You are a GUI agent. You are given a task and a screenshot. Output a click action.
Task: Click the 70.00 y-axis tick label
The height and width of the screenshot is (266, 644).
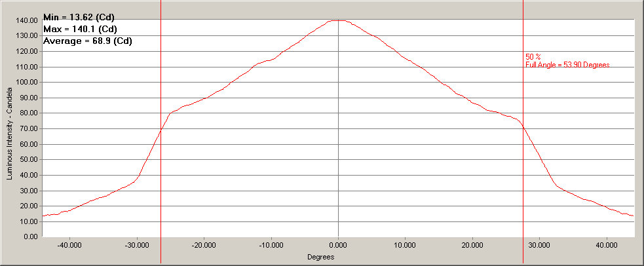30,128
